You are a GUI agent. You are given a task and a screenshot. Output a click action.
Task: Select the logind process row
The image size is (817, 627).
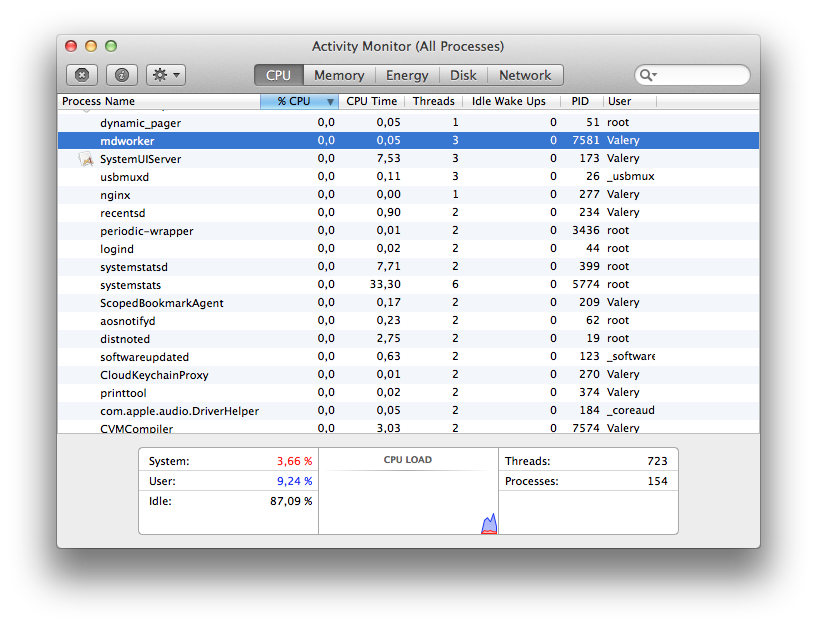408,249
